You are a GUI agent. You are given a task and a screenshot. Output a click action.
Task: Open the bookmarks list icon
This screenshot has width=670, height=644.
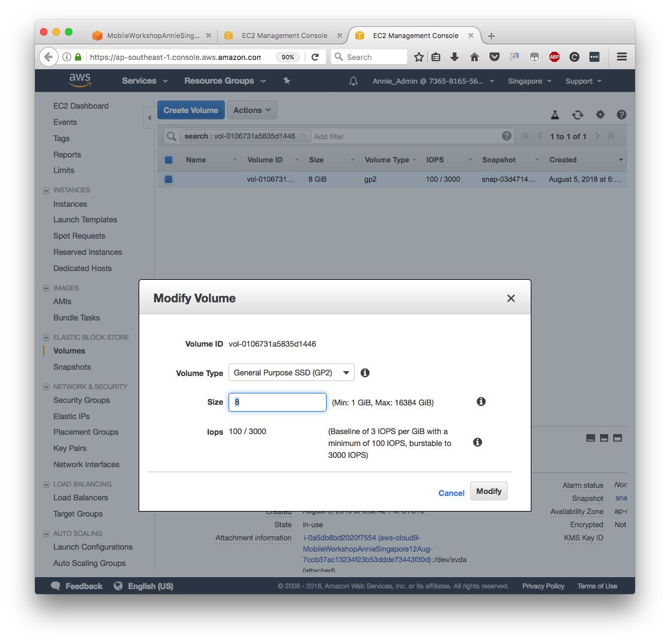(x=436, y=57)
